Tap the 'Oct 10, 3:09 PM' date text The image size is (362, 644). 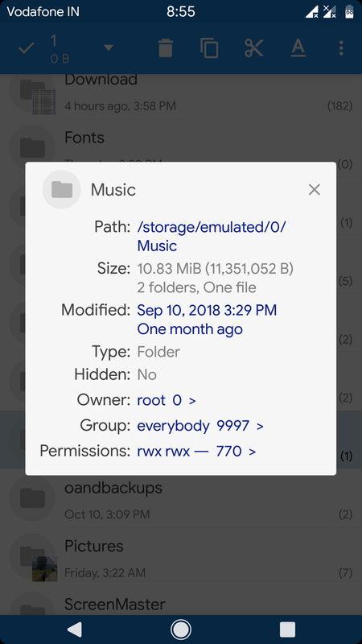[x=107, y=514]
